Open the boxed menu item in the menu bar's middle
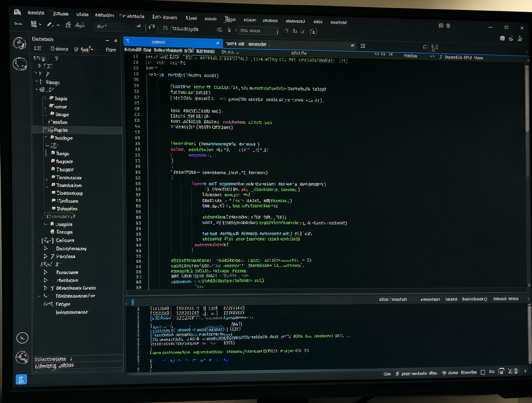This screenshot has height=403, width=532. 230,19
